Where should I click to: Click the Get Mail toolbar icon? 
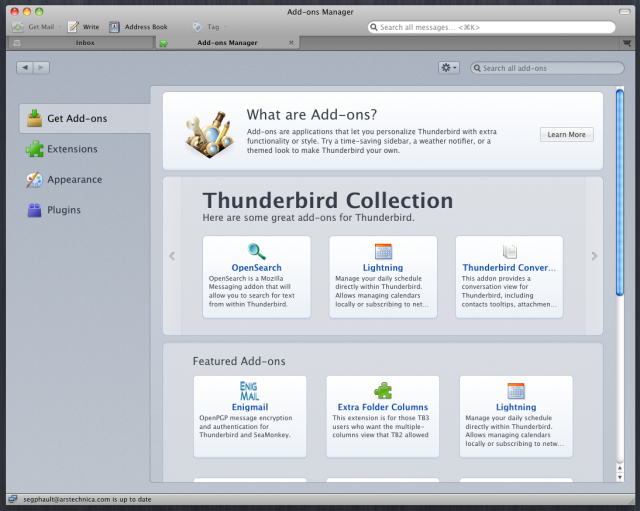coord(18,27)
